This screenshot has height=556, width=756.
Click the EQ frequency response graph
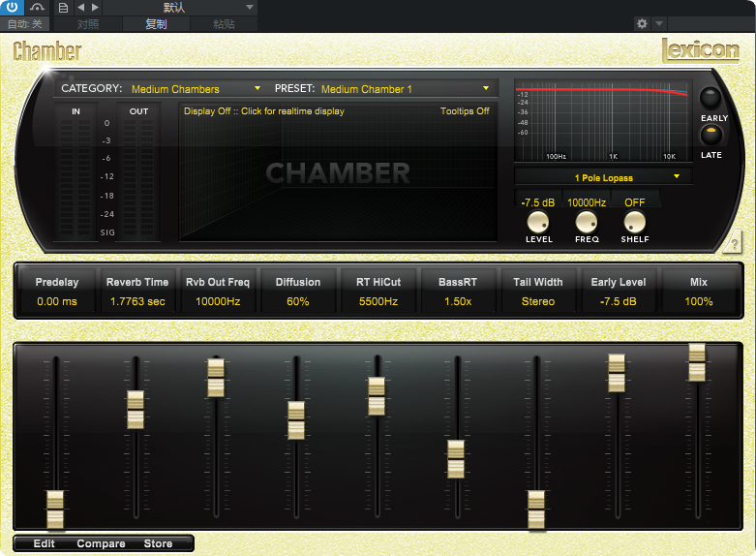603,122
